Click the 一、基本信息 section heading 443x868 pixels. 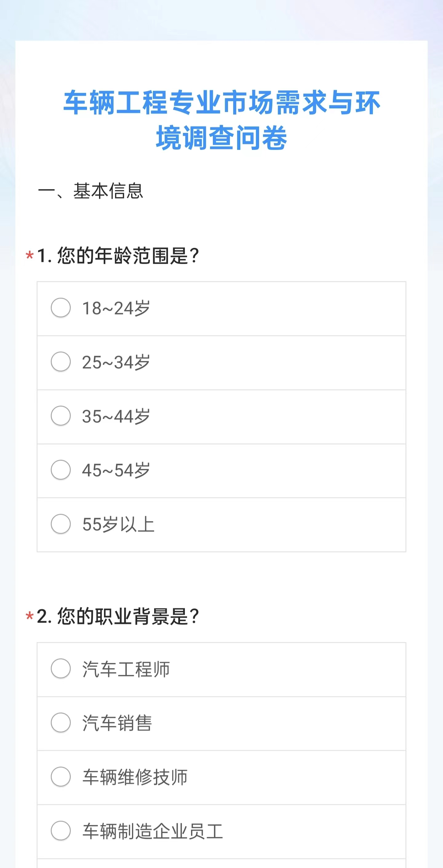(x=91, y=191)
